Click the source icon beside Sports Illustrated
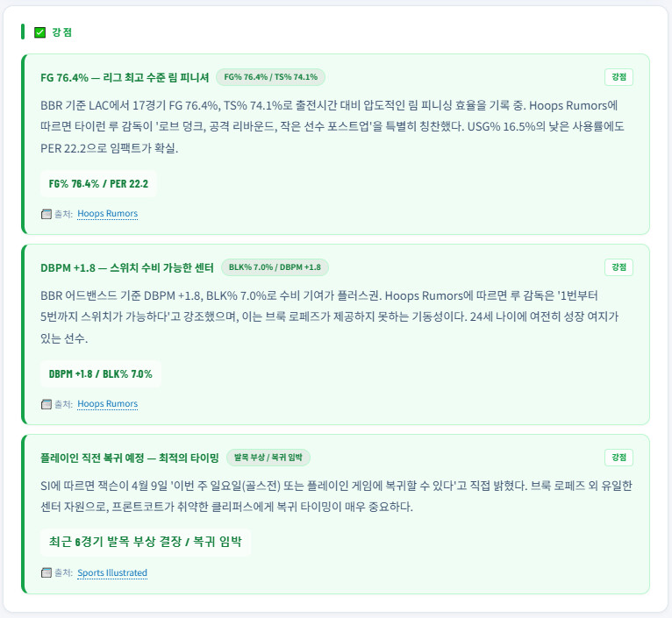Image resolution: width=672 pixels, height=618 pixels. pyautogui.click(x=46, y=572)
